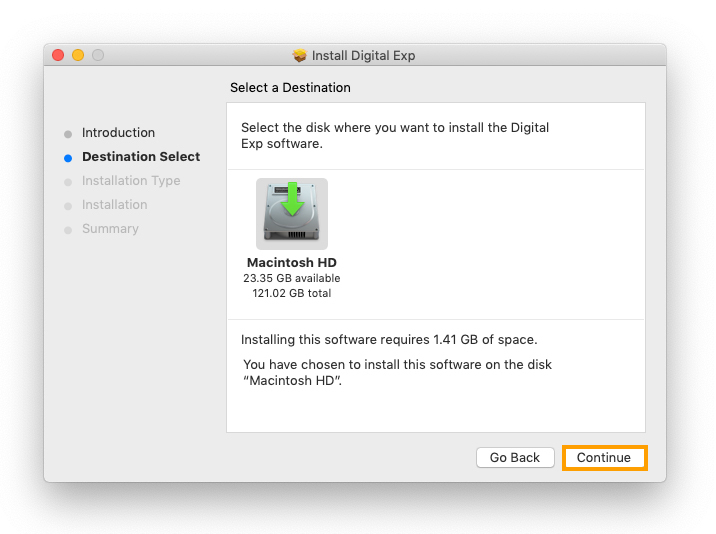Click the blue bullet beside Destination Select
The height and width of the screenshot is (534, 716).
[x=68, y=158]
